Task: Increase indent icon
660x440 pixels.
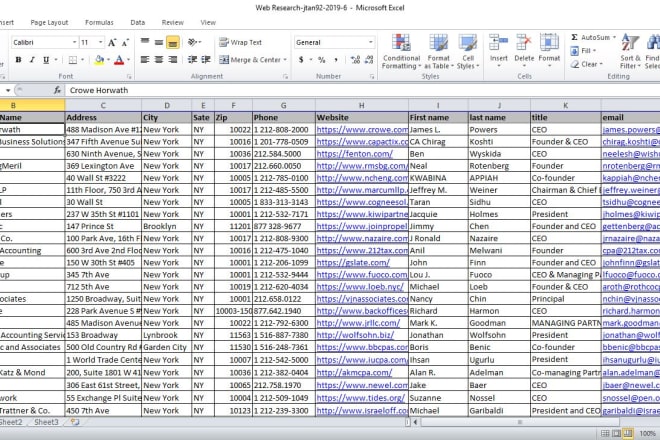Action: coord(206,59)
